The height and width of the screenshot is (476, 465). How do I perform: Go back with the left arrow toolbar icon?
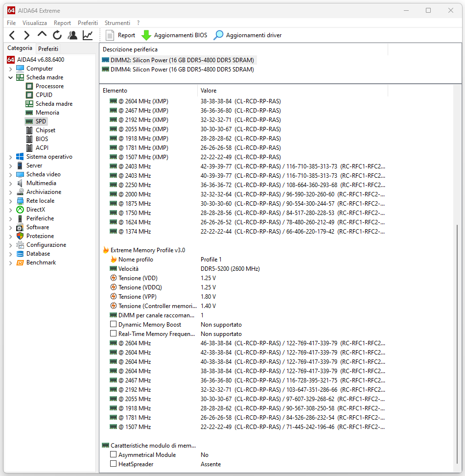click(x=12, y=35)
